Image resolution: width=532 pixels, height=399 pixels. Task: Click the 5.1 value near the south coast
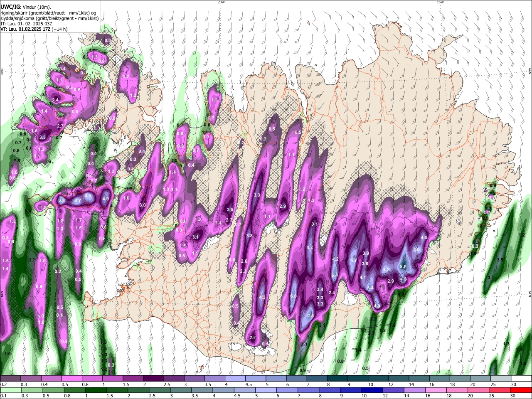point(304,345)
